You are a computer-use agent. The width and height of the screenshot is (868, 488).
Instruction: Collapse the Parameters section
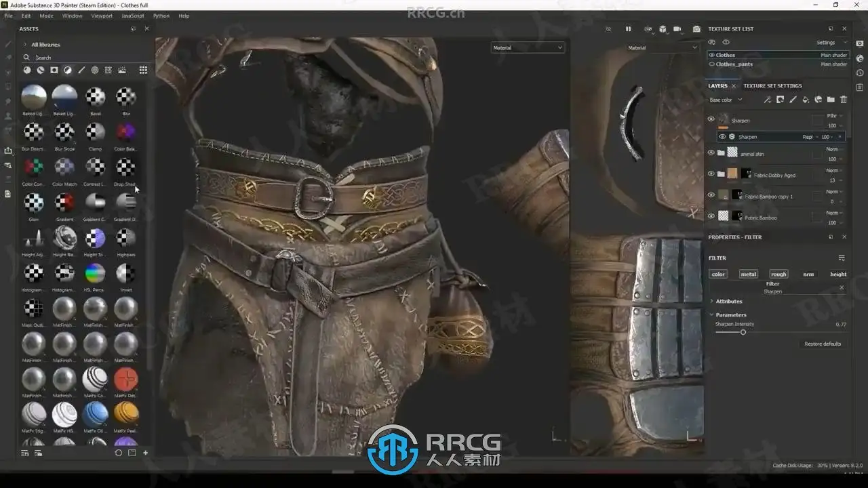(711, 314)
